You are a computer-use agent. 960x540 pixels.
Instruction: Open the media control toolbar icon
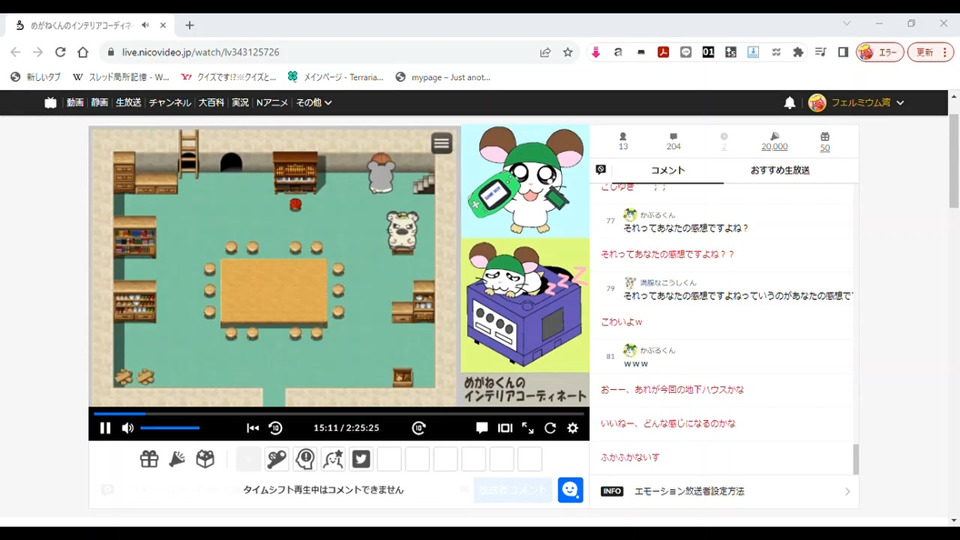(x=820, y=53)
